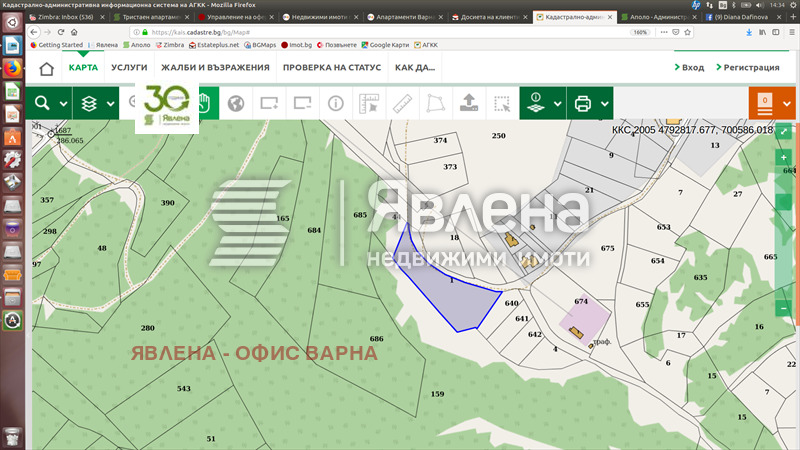Open the search tool in map toolbar
800x450 pixels.
click(x=43, y=104)
